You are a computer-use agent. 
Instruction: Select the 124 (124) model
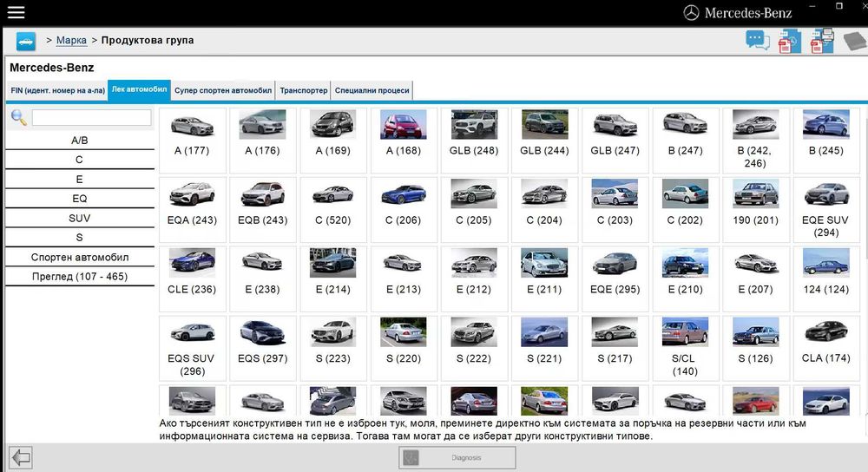click(x=826, y=279)
